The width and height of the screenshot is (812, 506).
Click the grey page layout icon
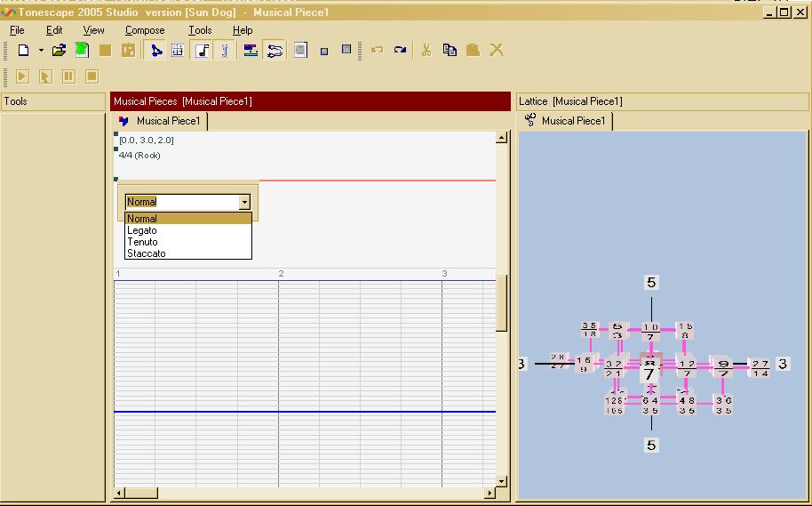click(x=300, y=51)
